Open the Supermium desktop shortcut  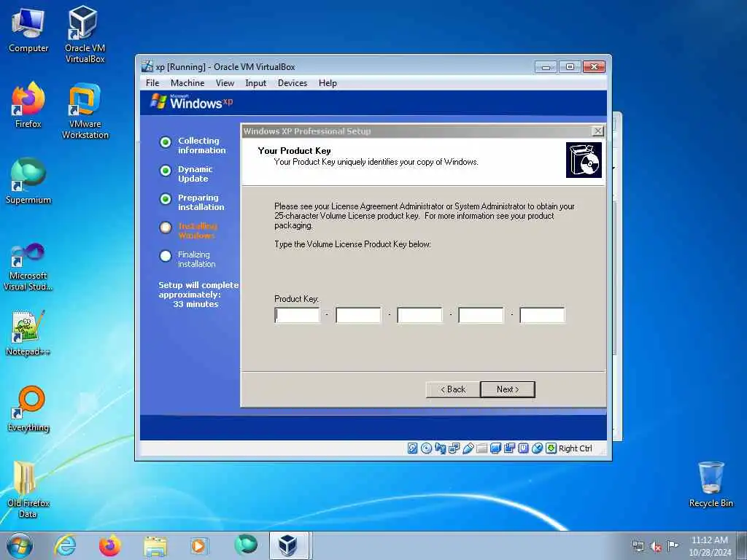(28, 181)
